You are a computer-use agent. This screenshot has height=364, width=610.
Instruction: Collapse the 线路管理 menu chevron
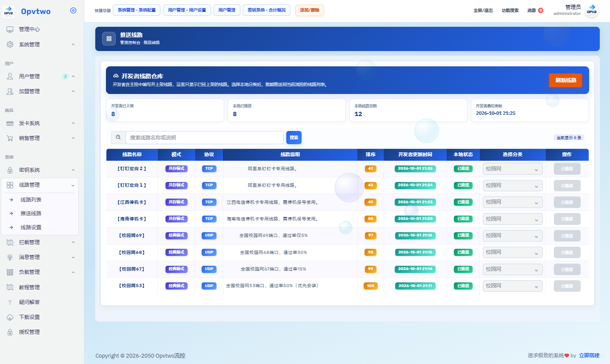(73, 185)
